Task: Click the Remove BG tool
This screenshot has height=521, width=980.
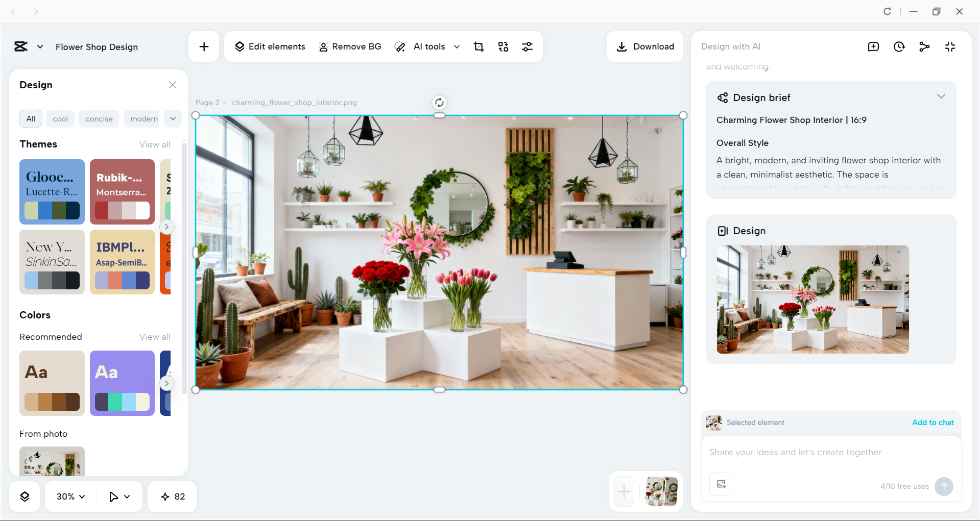Action: (x=350, y=46)
